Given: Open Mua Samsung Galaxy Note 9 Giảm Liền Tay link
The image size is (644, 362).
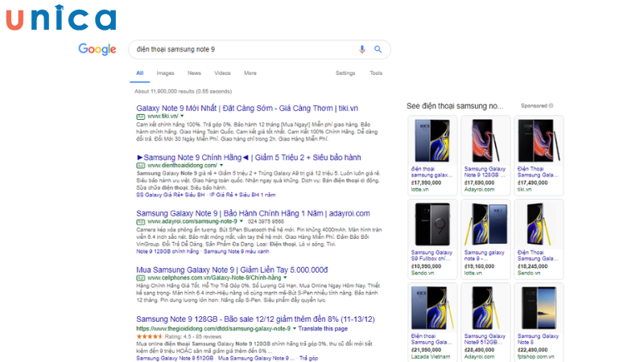Looking at the screenshot, I should point(232,270).
